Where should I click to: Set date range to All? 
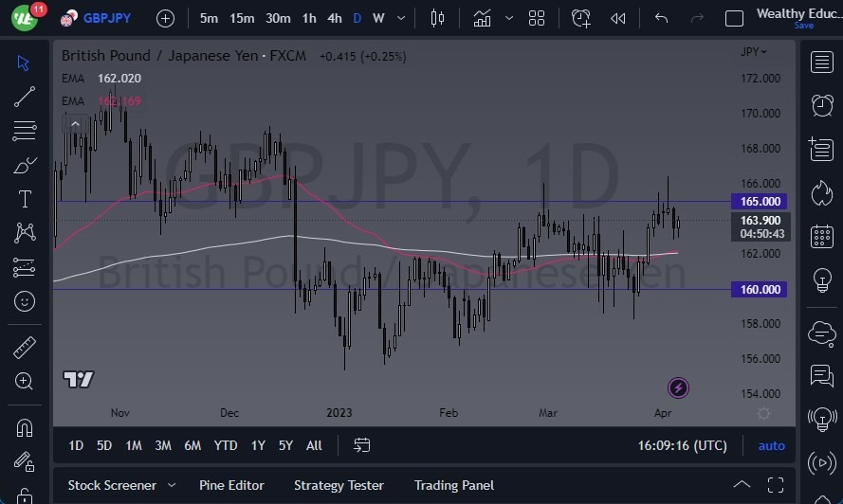click(x=314, y=445)
